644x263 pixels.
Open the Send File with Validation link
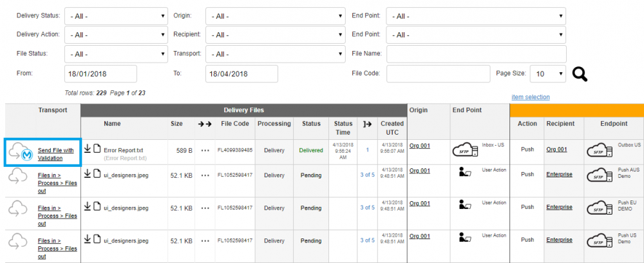56,154
